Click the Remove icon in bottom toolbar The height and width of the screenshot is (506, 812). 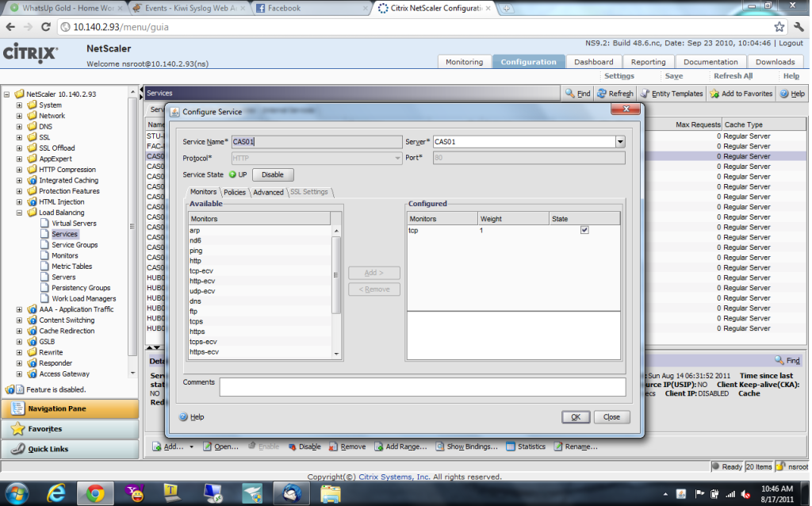(334, 447)
